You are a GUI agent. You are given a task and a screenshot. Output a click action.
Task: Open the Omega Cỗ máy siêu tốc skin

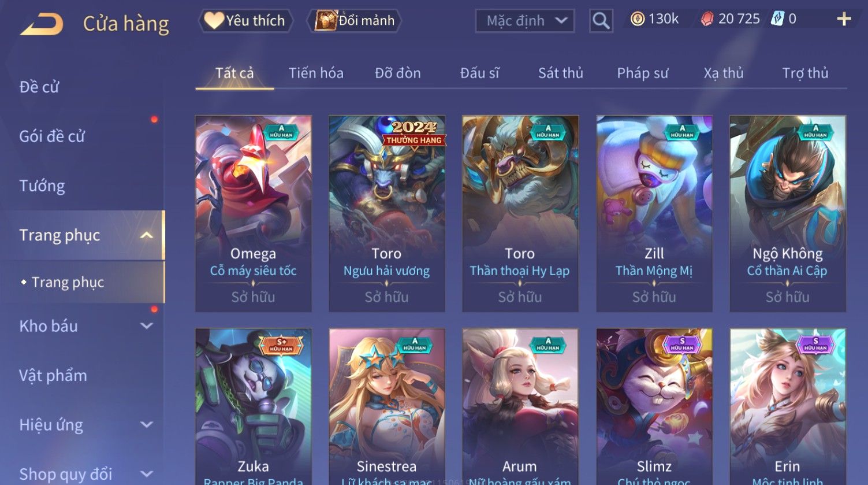[x=253, y=214]
